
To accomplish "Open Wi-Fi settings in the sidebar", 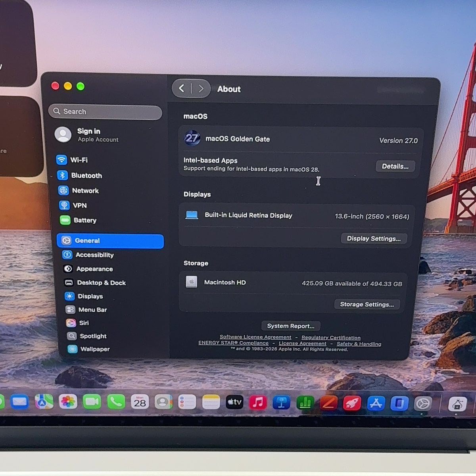I will coord(72,160).
